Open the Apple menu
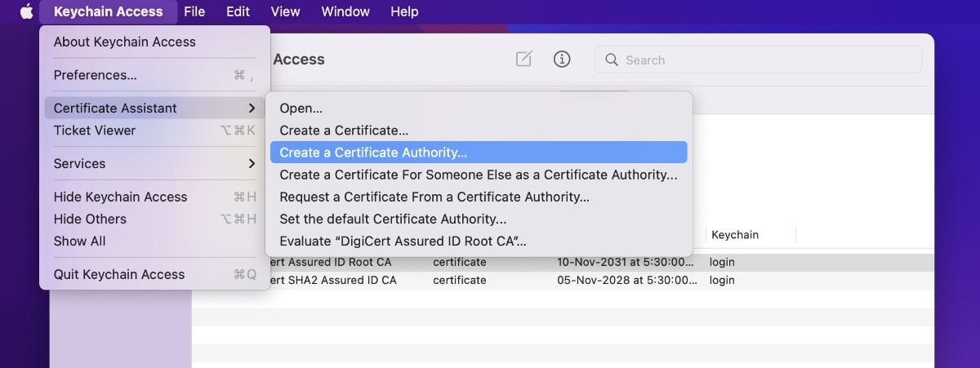Image resolution: width=980 pixels, height=368 pixels. click(x=26, y=11)
